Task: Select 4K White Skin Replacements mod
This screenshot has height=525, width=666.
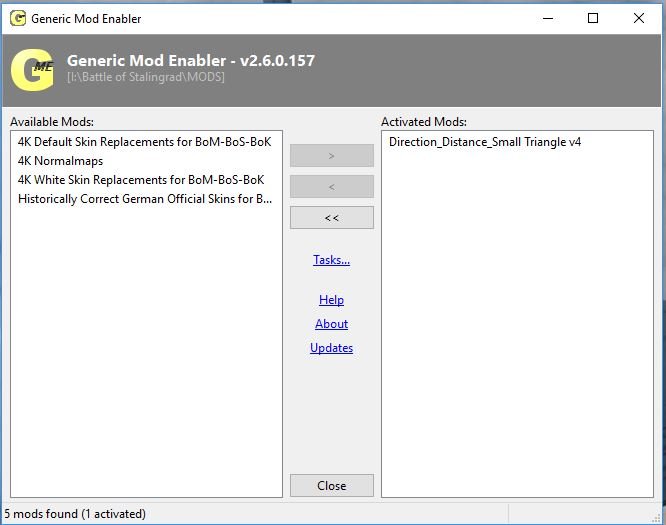Action: click(x=141, y=180)
